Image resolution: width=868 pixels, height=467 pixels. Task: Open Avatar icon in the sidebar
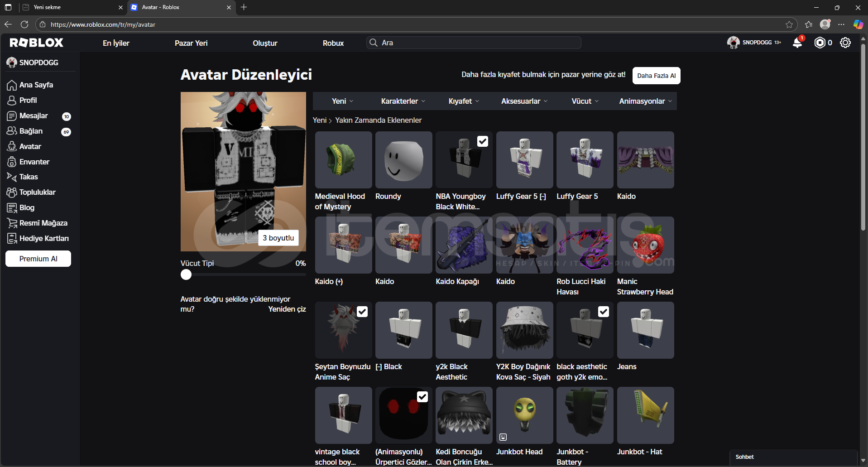[12, 147]
